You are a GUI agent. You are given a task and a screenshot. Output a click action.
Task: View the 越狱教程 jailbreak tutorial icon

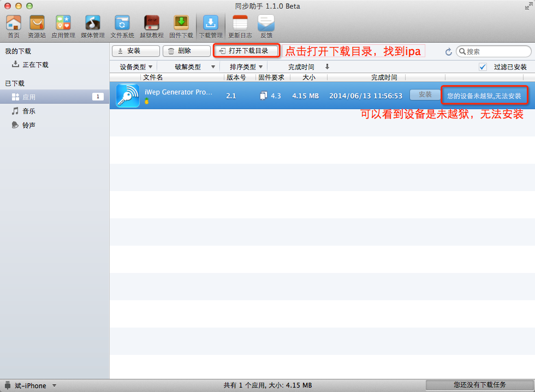(151, 25)
